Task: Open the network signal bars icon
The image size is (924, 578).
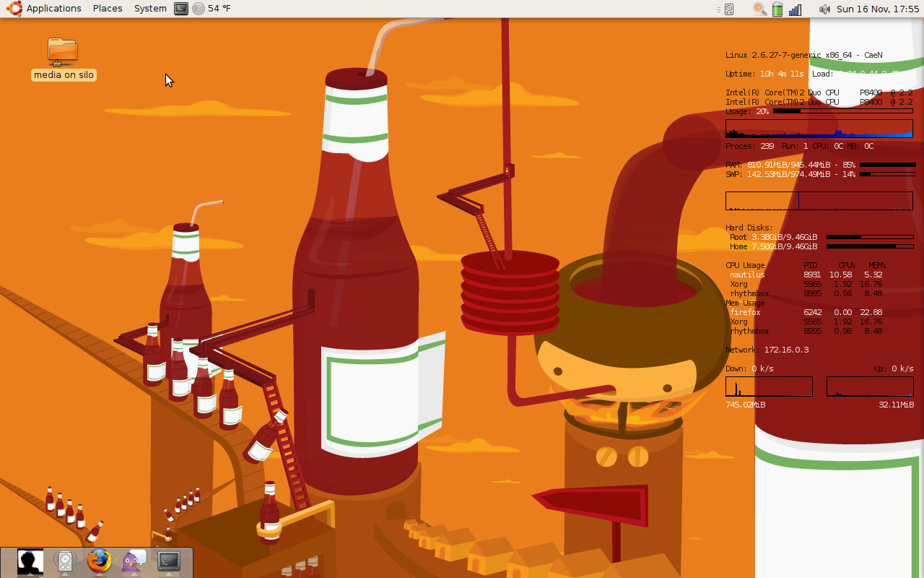Action: (x=796, y=9)
